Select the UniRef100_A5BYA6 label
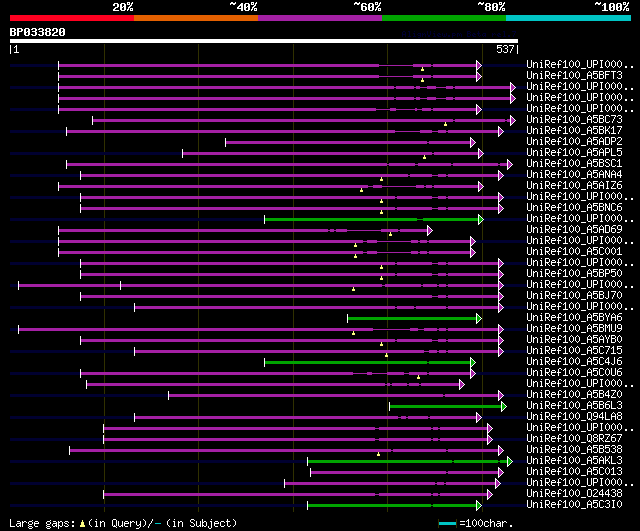This screenshot has height=531, width=640. click(574, 318)
